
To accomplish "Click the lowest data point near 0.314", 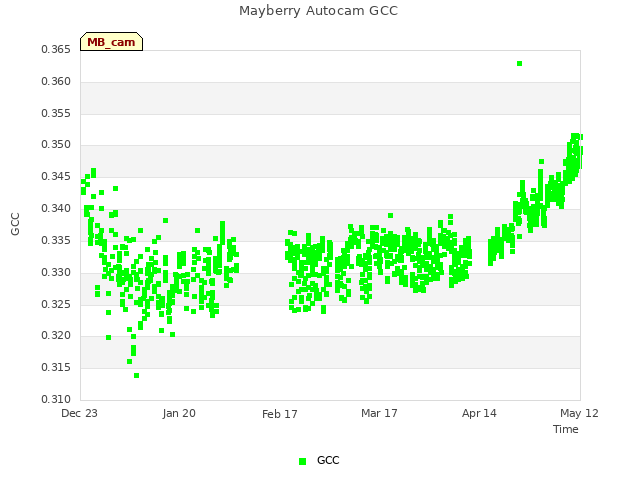I will coord(136,376).
